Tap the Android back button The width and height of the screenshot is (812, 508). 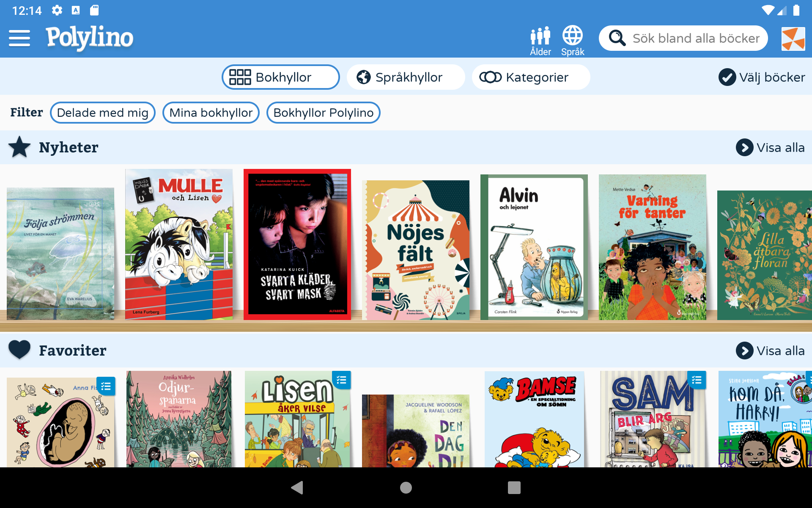(x=297, y=488)
